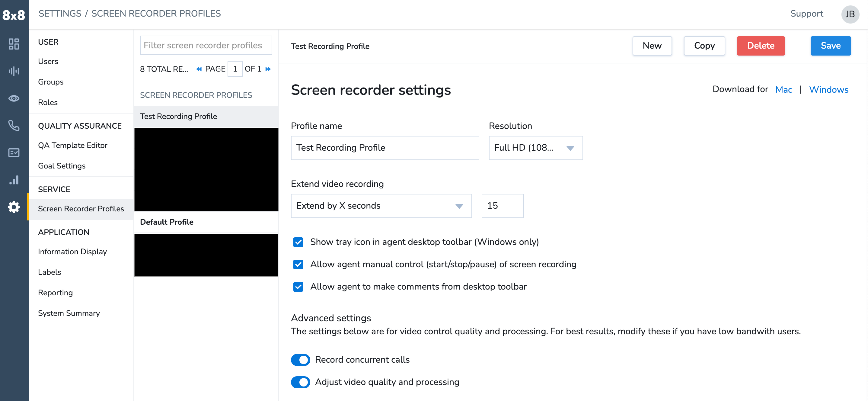Click the blue Save button
The width and height of the screenshot is (868, 401).
click(830, 46)
